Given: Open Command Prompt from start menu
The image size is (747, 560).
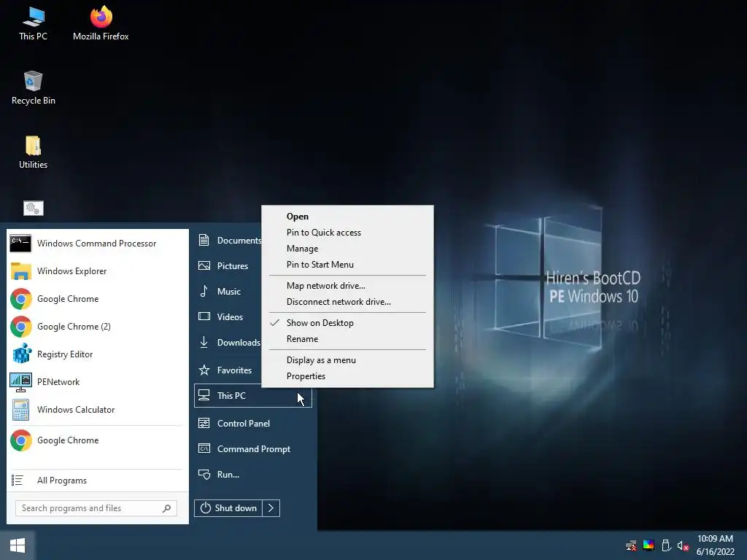Looking at the screenshot, I should 253,449.
